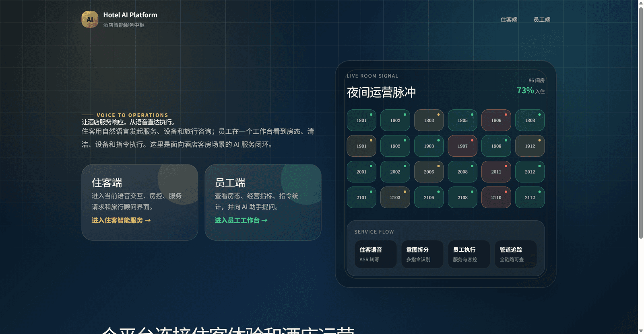Viewport: 644px width, 334px height.
Task: Select room 1902 tile
Action: pos(395,146)
